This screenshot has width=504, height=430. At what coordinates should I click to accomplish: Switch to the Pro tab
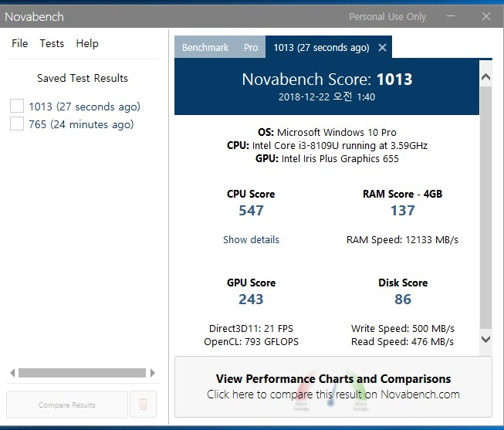coord(251,47)
